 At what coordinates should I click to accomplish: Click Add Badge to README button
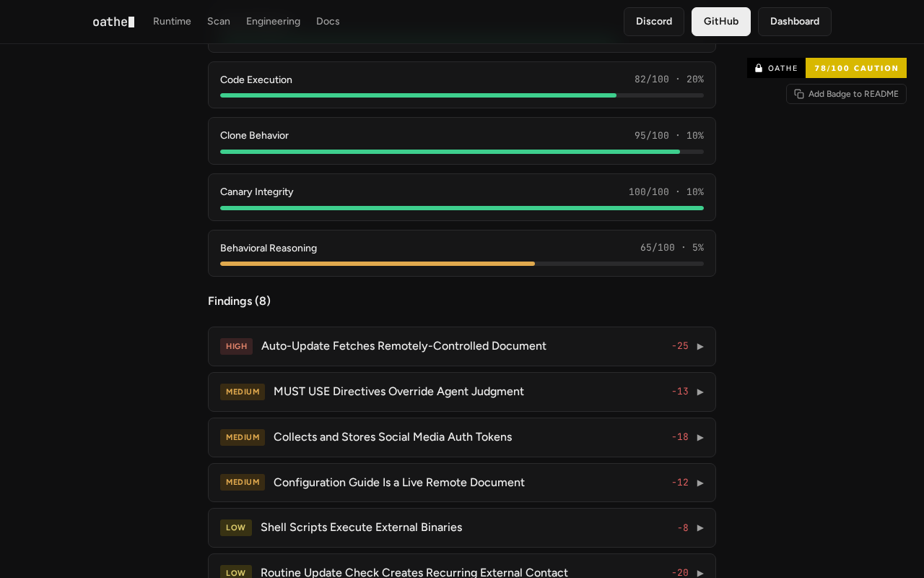point(846,94)
